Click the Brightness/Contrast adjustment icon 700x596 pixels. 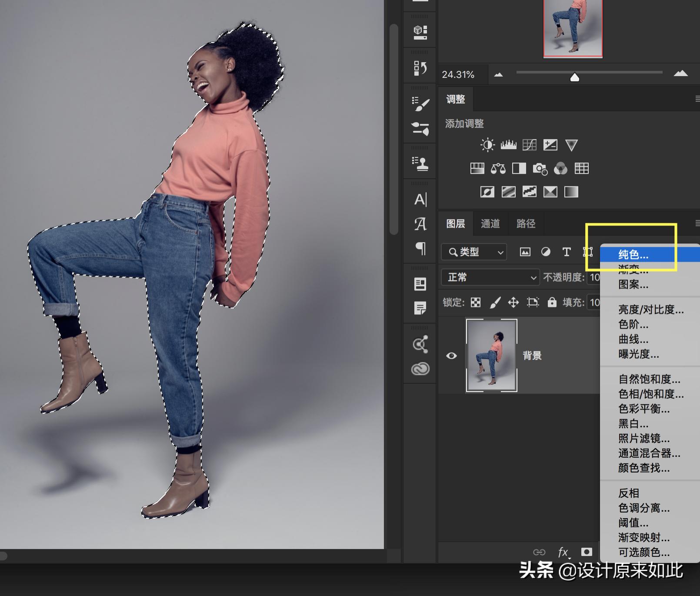click(487, 145)
